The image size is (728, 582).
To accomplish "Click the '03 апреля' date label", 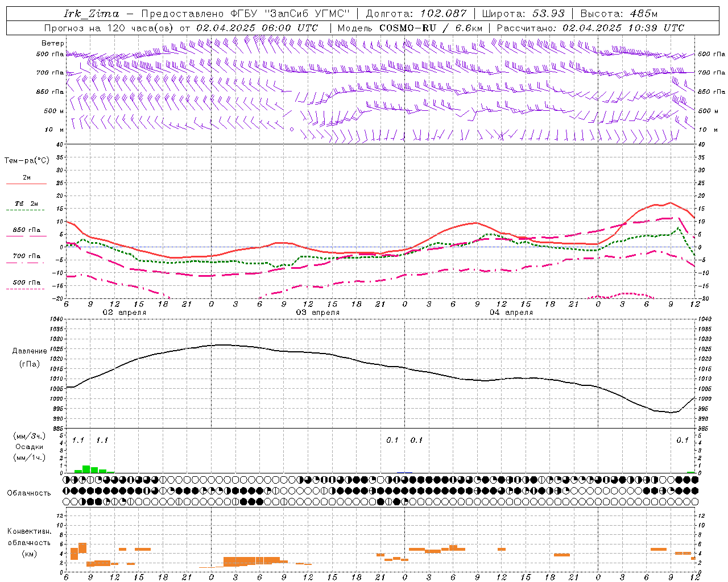I will click(318, 313).
